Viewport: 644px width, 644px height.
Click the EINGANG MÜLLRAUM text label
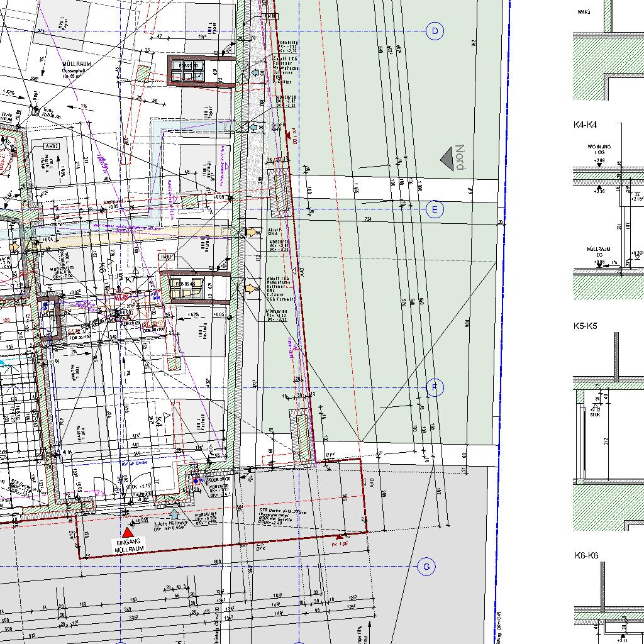coord(129,546)
